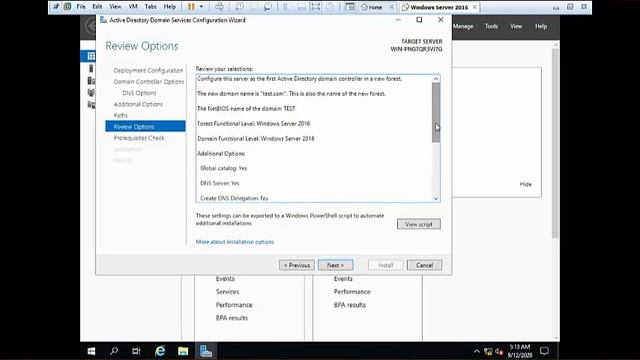
Task: Click 'Global catalog: Yes' text
Action: [224, 168]
